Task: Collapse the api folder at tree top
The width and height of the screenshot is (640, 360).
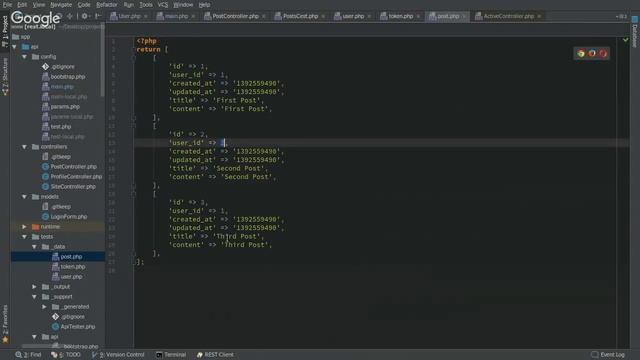Action: point(15,47)
